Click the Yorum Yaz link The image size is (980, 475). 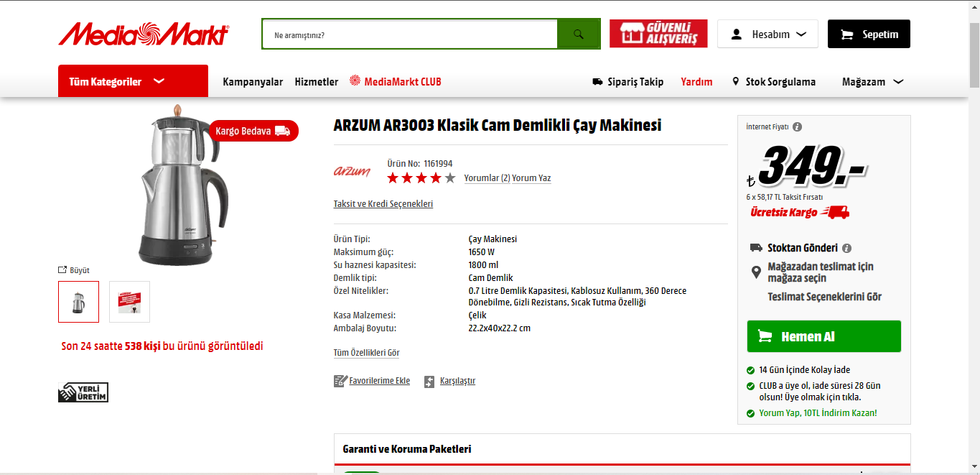pyautogui.click(x=531, y=178)
